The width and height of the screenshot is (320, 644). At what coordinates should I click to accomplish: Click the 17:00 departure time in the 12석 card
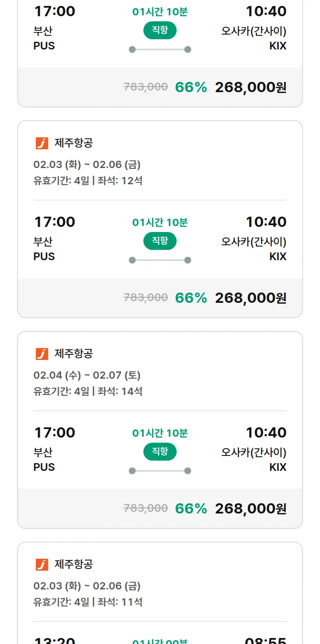coord(55,222)
